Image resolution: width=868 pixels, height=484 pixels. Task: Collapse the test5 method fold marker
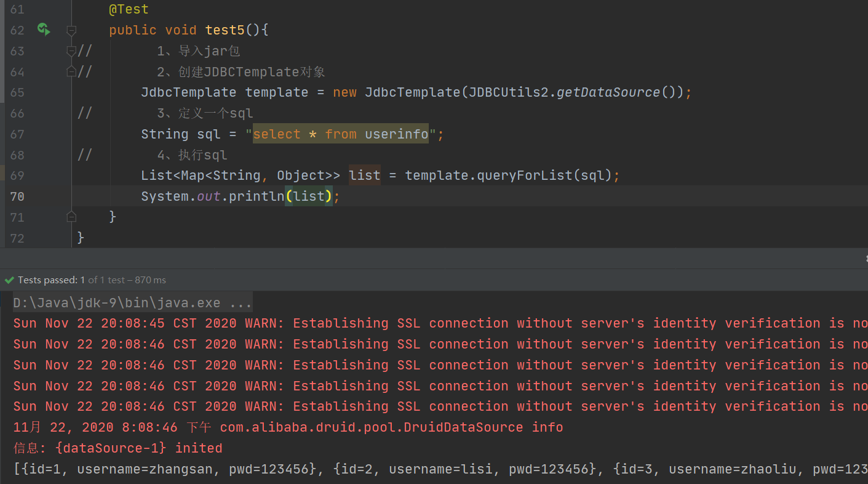tap(71, 30)
